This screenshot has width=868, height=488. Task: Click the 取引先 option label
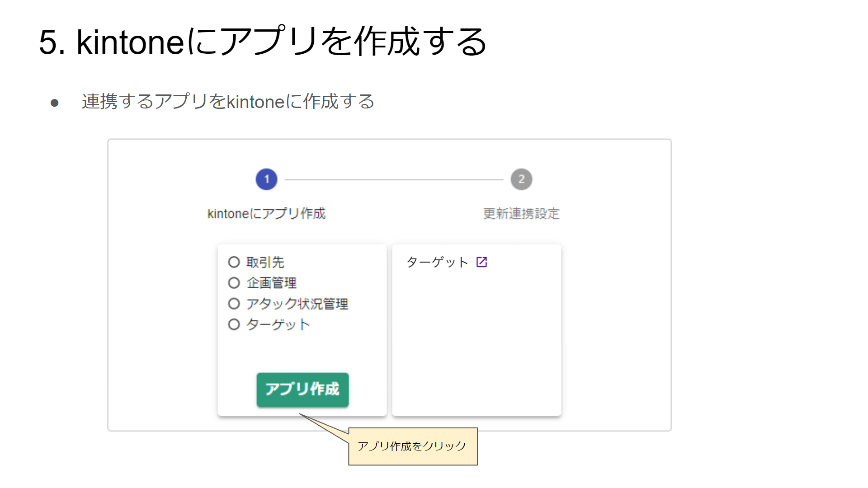click(265, 262)
